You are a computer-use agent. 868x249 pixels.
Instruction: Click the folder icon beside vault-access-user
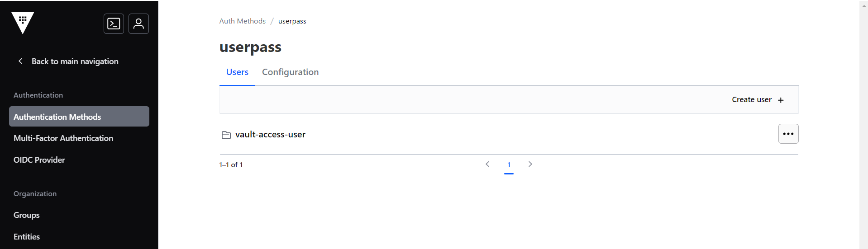(x=226, y=135)
